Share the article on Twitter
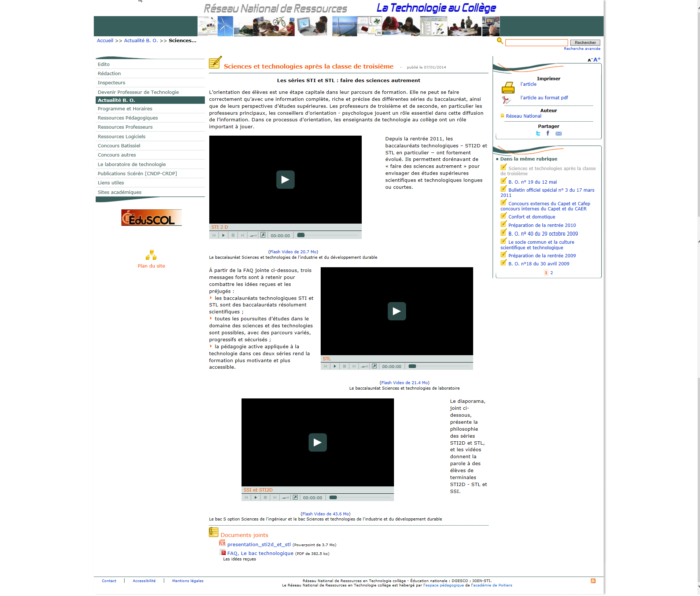Image resolution: width=700 pixels, height=596 pixels. 538,133
